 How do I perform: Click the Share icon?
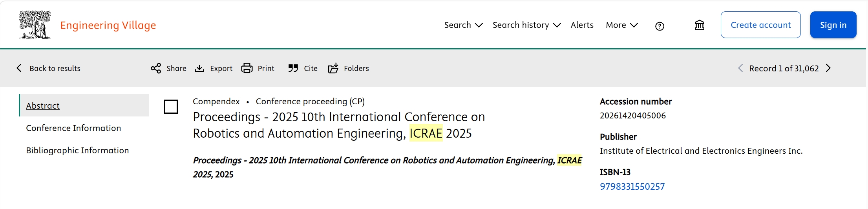click(156, 68)
